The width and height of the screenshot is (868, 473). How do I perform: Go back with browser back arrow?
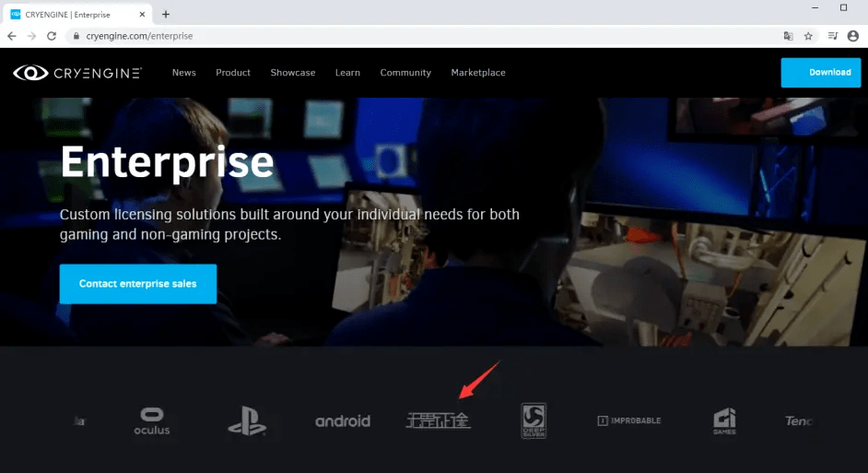click(x=12, y=36)
